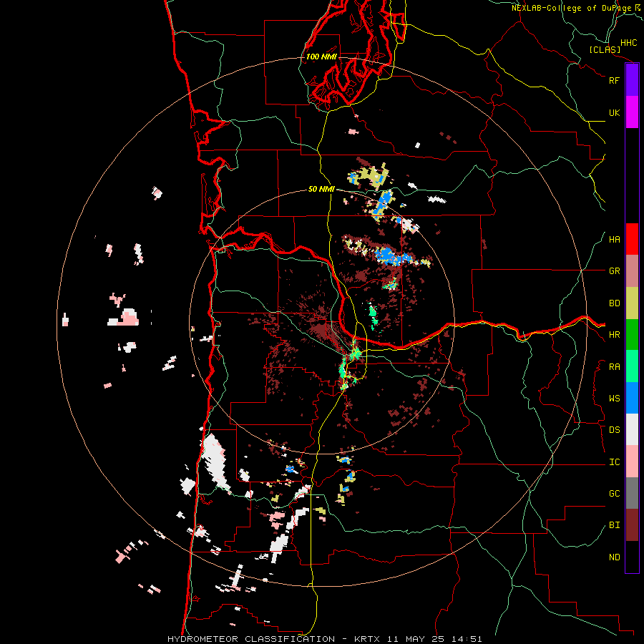644x644 pixels.
Task: Click the DS white legend swatch
Action: (x=632, y=429)
